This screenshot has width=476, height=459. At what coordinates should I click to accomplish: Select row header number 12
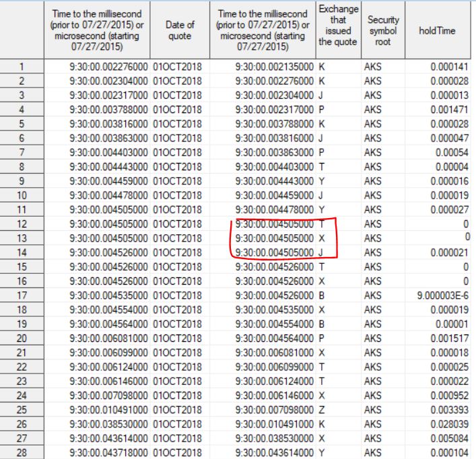tap(22, 224)
